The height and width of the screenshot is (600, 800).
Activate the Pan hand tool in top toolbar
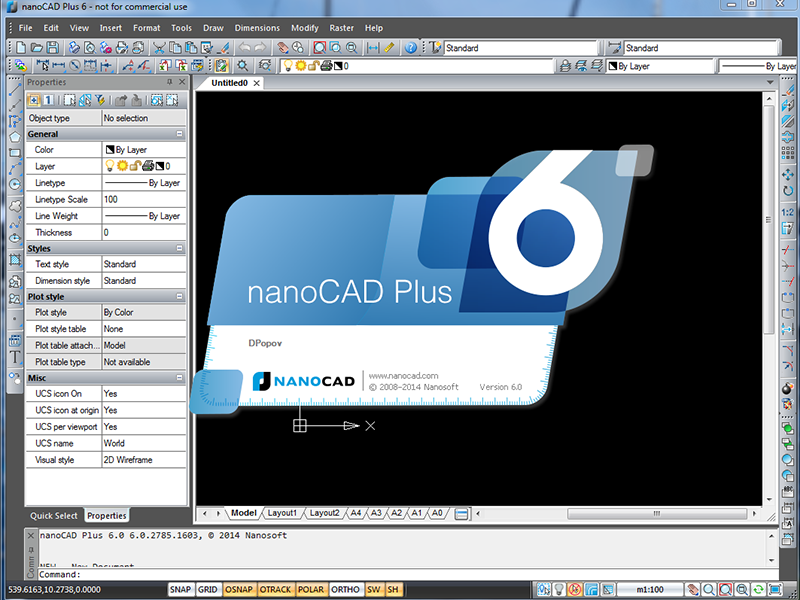point(282,48)
